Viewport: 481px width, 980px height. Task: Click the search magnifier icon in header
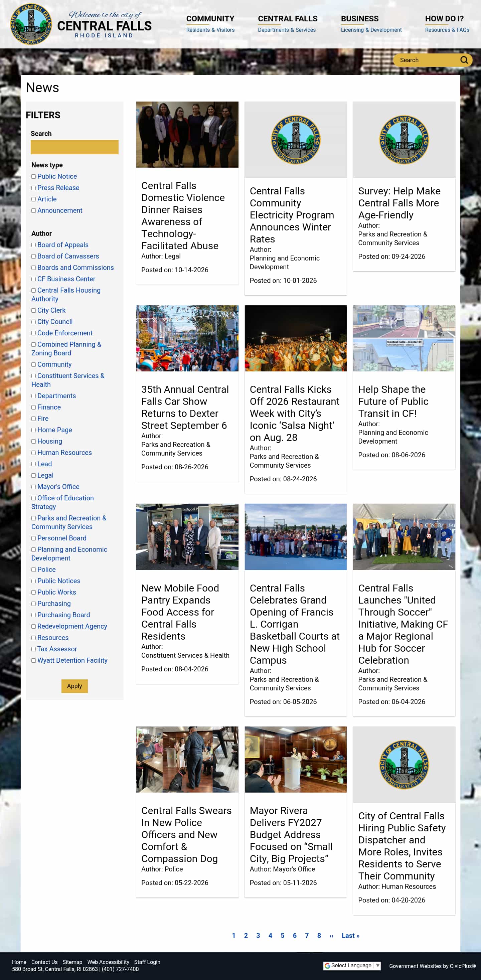click(464, 60)
